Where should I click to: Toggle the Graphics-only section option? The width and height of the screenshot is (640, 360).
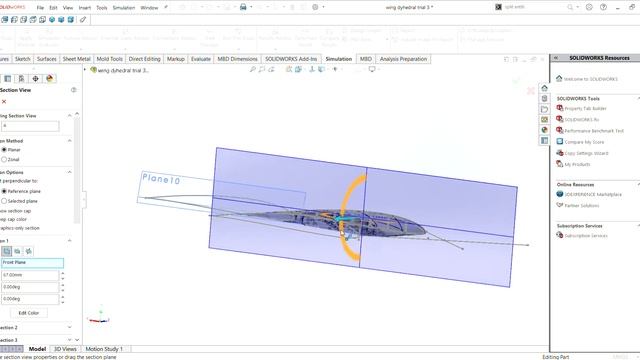(x=20, y=228)
